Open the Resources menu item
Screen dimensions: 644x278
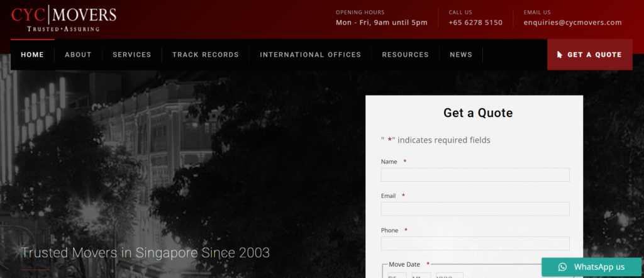click(x=405, y=55)
